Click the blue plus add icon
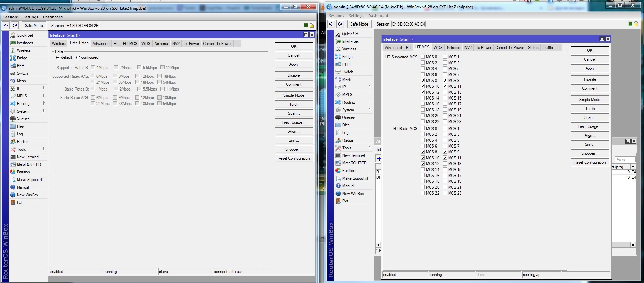 pyautogui.click(x=379, y=159)
